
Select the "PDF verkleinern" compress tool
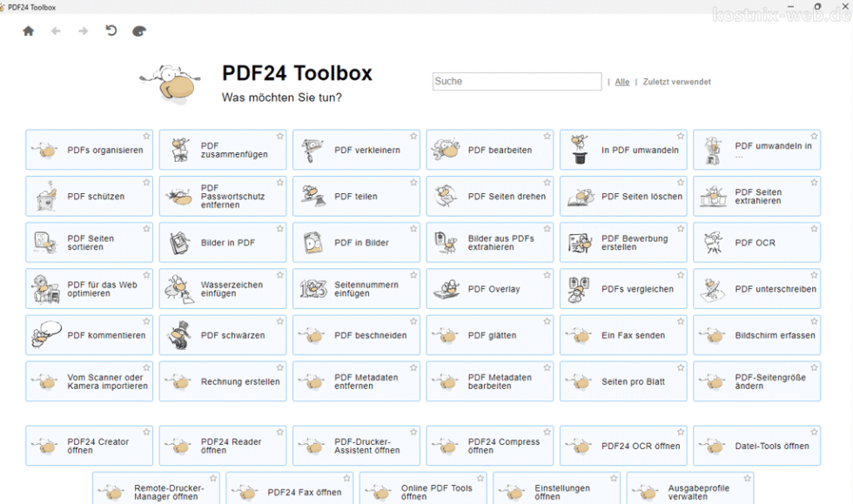[356, 149]
